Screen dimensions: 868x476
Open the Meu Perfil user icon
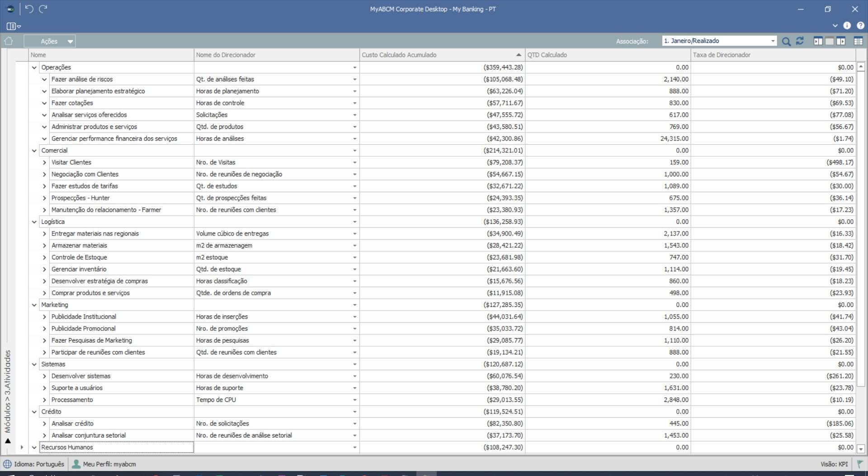76,464
